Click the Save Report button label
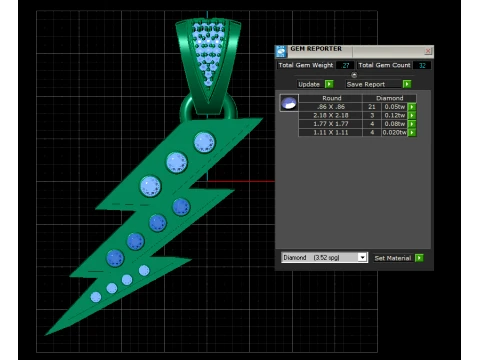The height and width of the screenshot is (360, 480). click(x=366, y=84)
